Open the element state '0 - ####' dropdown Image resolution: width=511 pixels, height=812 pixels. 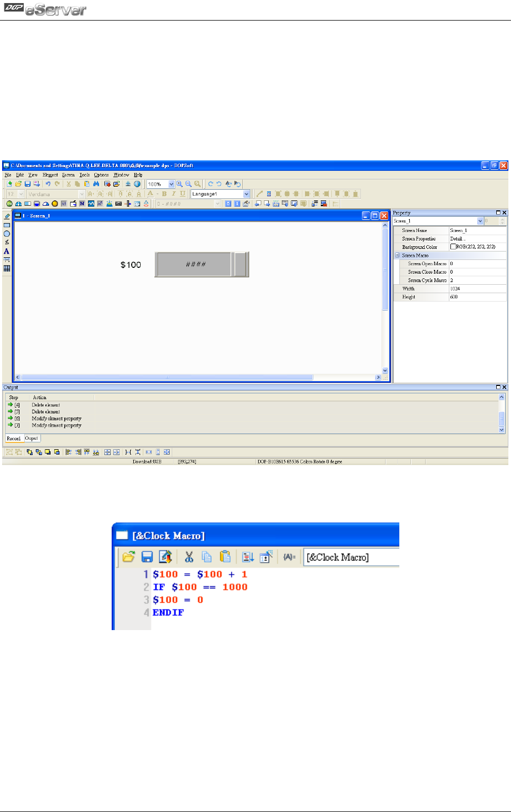coord(218,204)
